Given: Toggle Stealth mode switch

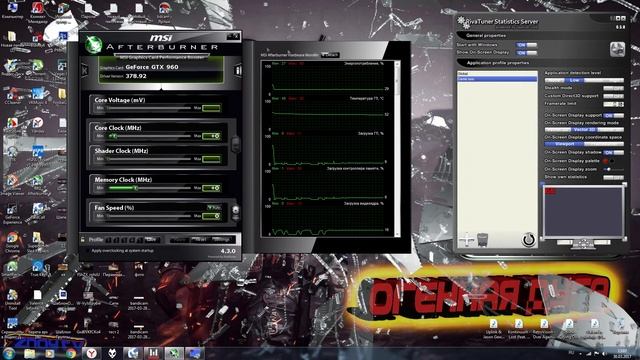Looking at the screenshot, I should pyautogui.click(x=613, y=88).
